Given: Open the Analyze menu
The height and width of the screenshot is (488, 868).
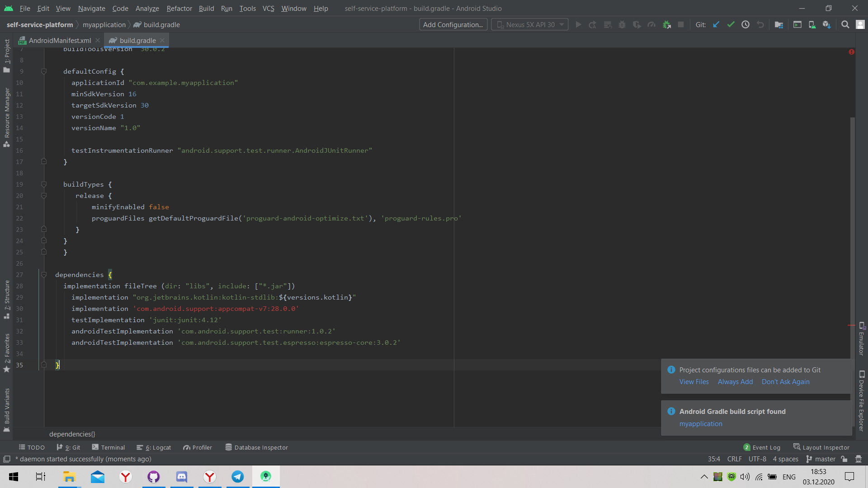Looking at the screenshot, I should click(147, 8).
